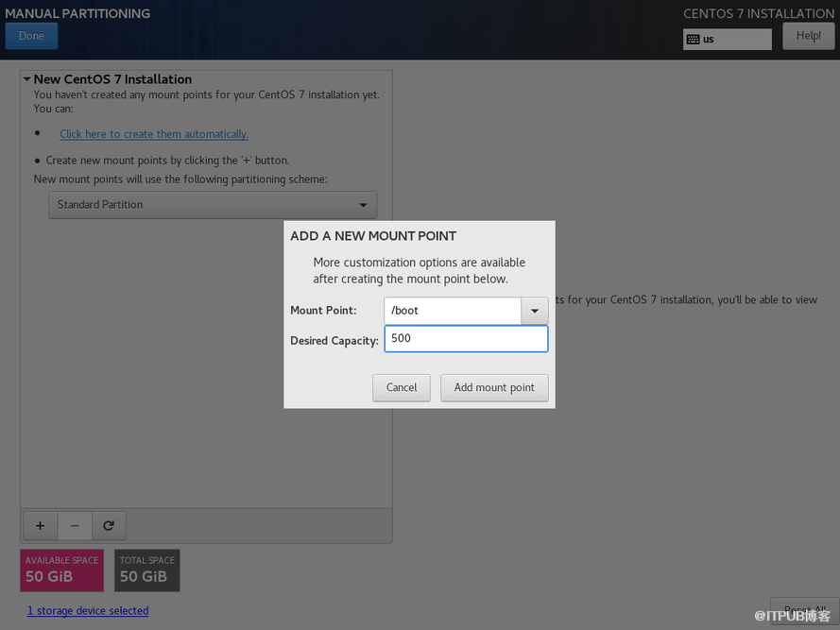Cancel the new mount point dialog

pos(402,387)
